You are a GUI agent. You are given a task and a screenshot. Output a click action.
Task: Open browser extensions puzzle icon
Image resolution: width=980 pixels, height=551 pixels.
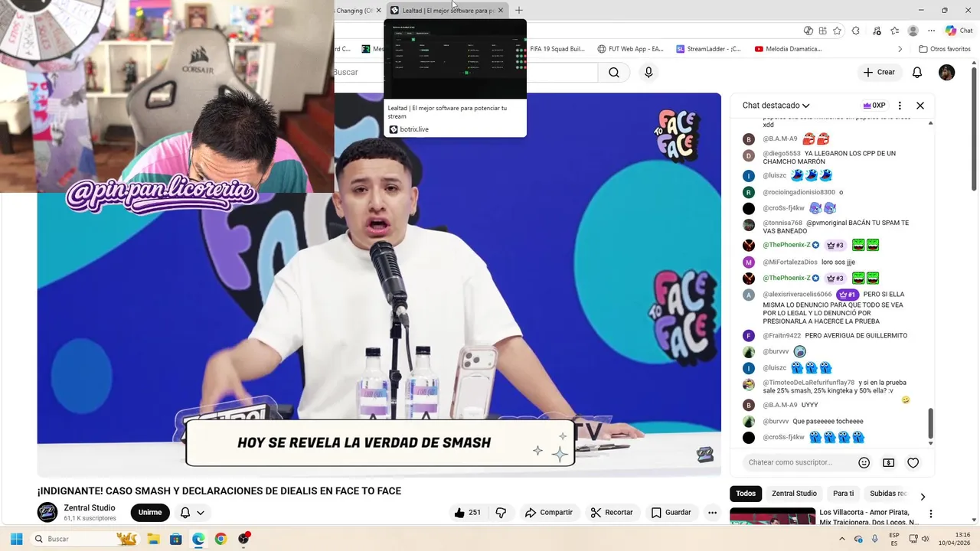point(856,31)
